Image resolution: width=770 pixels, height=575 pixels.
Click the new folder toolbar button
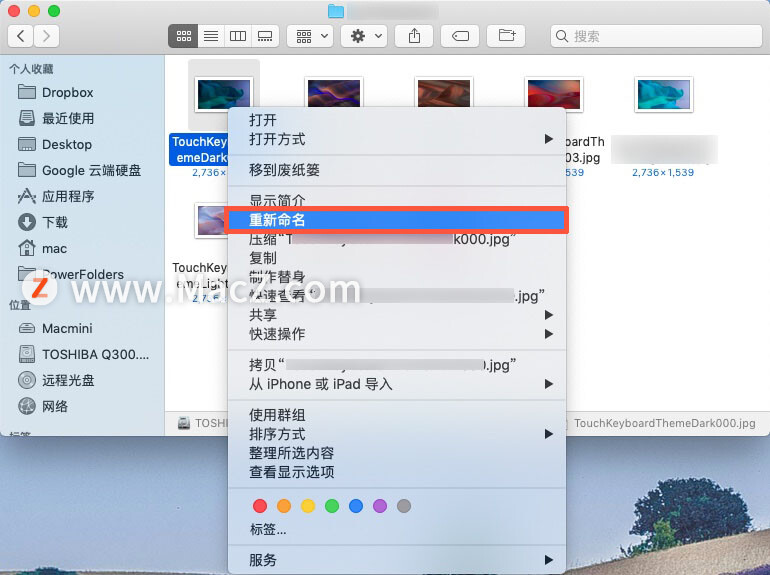506,36
